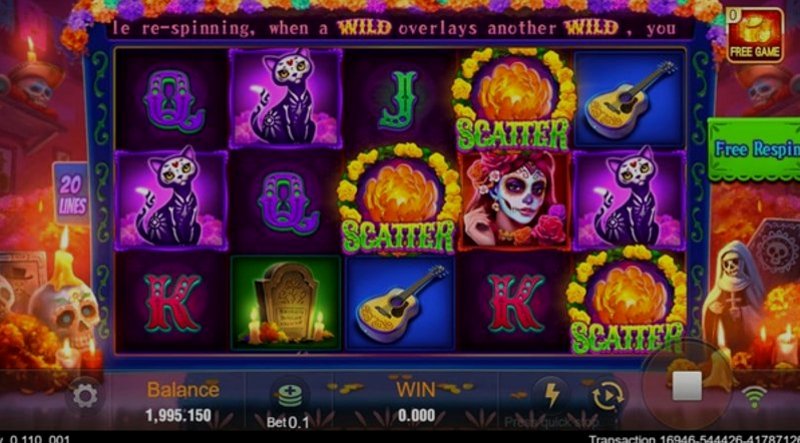800x443 pixels.
Task: Select the purple cat in the top row
Action: click(286, 99)
